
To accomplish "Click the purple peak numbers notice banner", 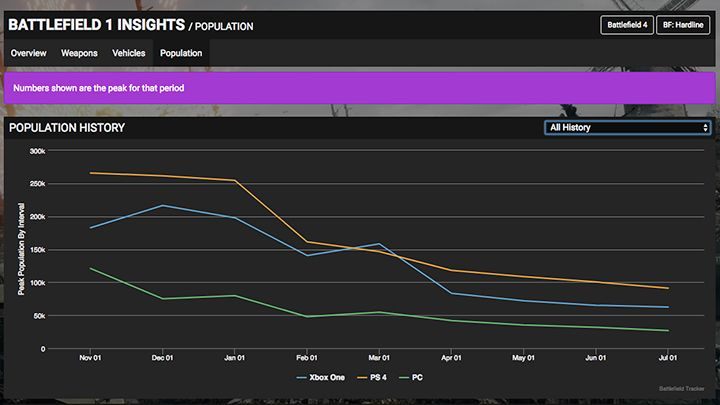I will coord(359,88).
